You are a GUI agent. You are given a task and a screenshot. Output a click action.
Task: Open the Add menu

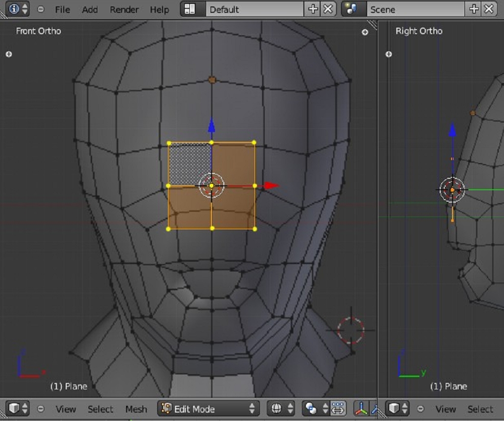click(x=89, y=9)
